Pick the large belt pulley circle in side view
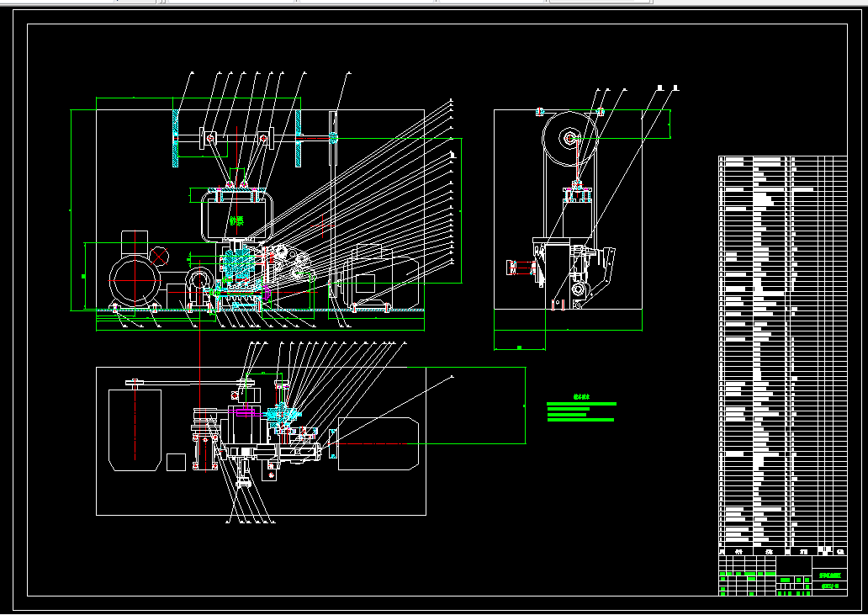Screen dimensions: 868x615 point(570,138)
